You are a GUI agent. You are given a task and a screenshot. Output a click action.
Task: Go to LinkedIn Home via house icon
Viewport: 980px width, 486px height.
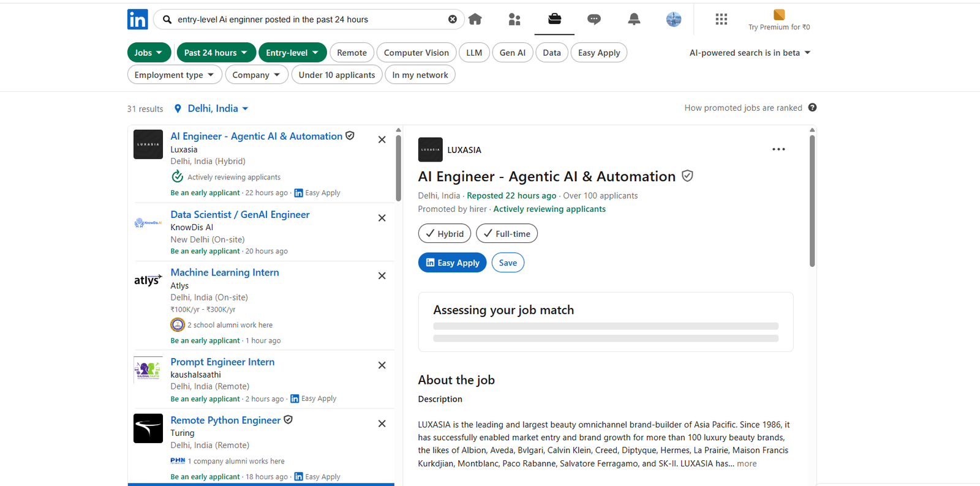coord(475,20)
